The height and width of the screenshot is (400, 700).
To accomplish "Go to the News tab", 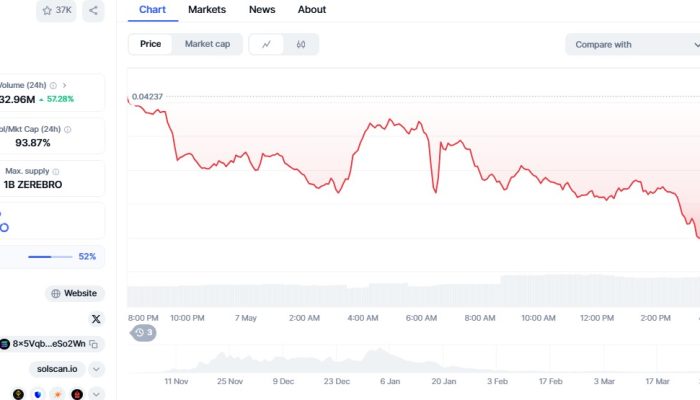I will [x=262, y=10].
